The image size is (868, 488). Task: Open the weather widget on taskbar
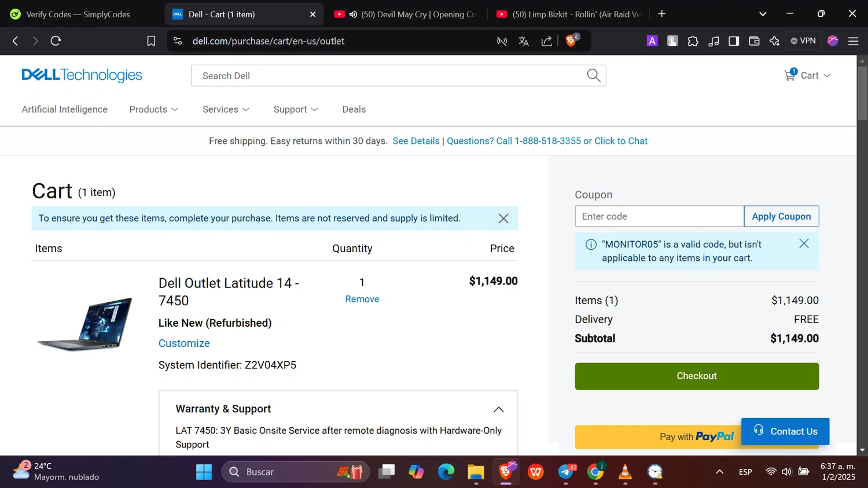pos(56,471)
